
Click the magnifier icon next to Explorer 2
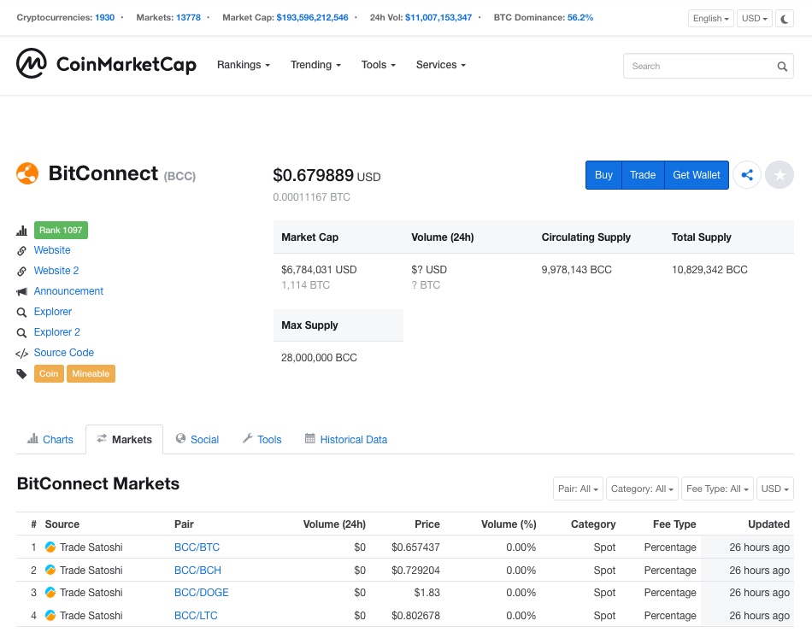[x=21, y=332]
